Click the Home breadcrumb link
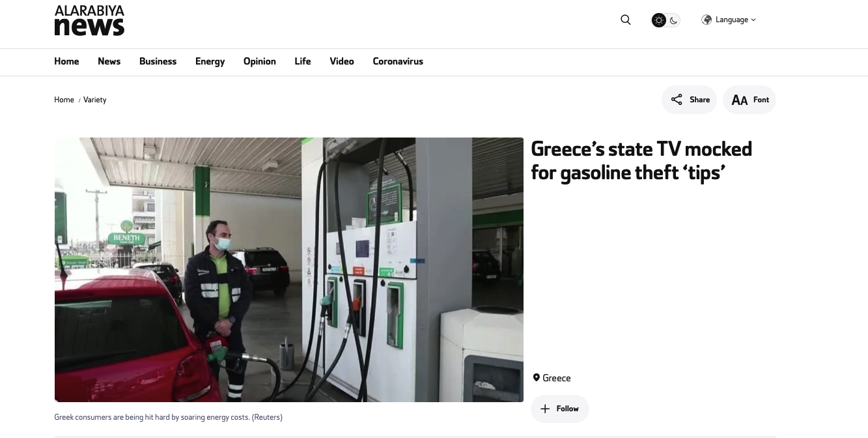The width and height of the screenshot is (868, 438). point(64,100)
